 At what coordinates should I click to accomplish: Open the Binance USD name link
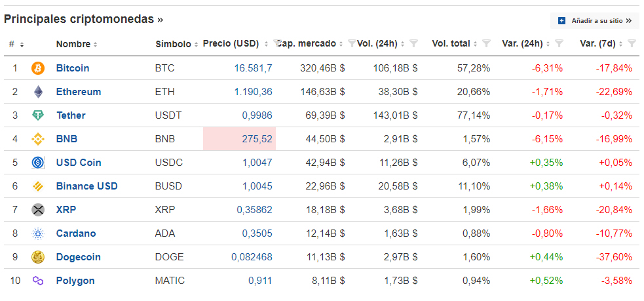(x=86, y=186)
